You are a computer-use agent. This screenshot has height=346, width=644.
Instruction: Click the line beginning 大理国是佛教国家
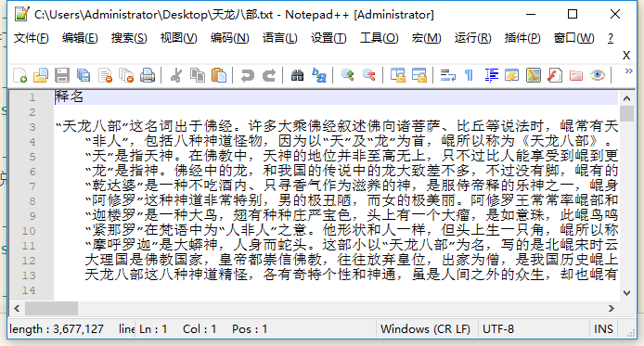(x=351, y=260)
